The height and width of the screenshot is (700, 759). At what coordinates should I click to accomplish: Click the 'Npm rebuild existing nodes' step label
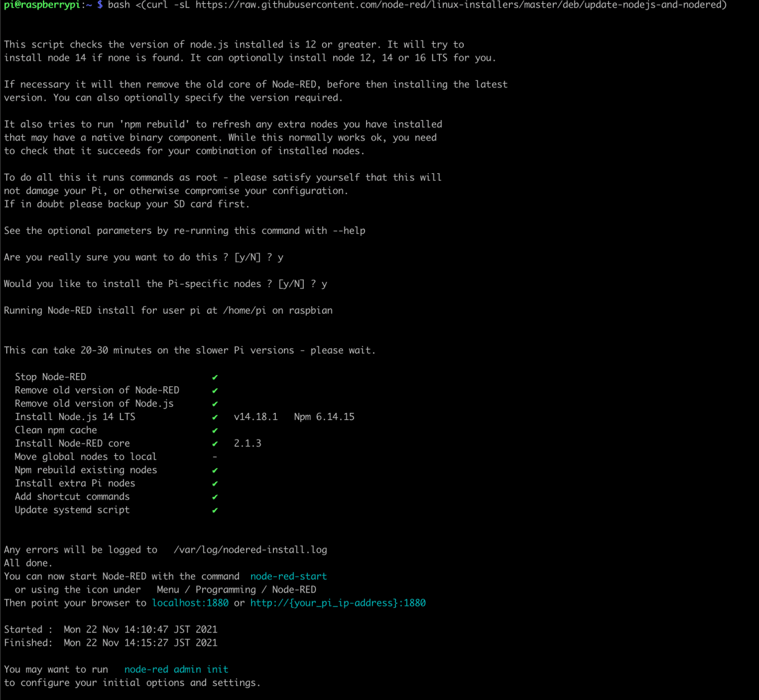[x=86, y=470]
